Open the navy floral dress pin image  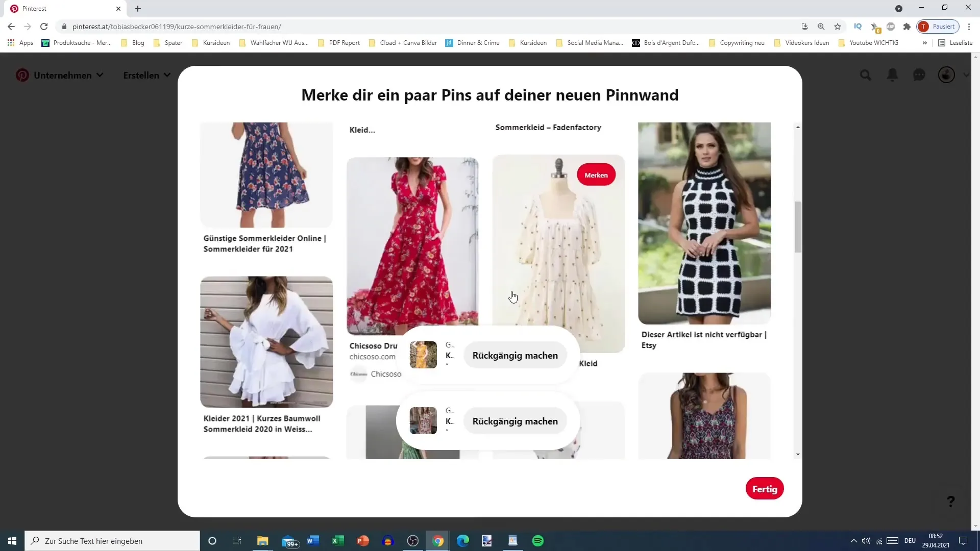[x=266, y=175]
